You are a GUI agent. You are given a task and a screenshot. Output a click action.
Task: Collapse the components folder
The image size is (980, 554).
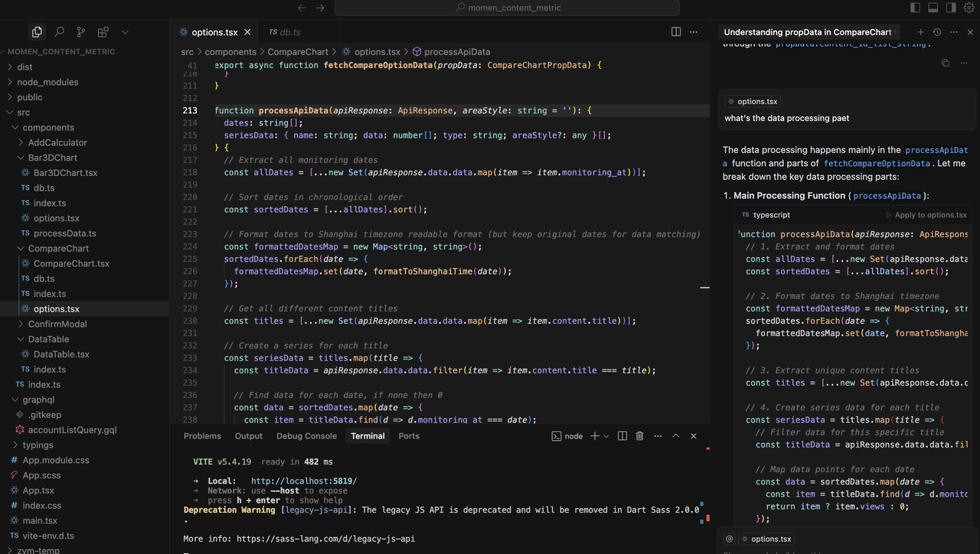tap(85, 128)
